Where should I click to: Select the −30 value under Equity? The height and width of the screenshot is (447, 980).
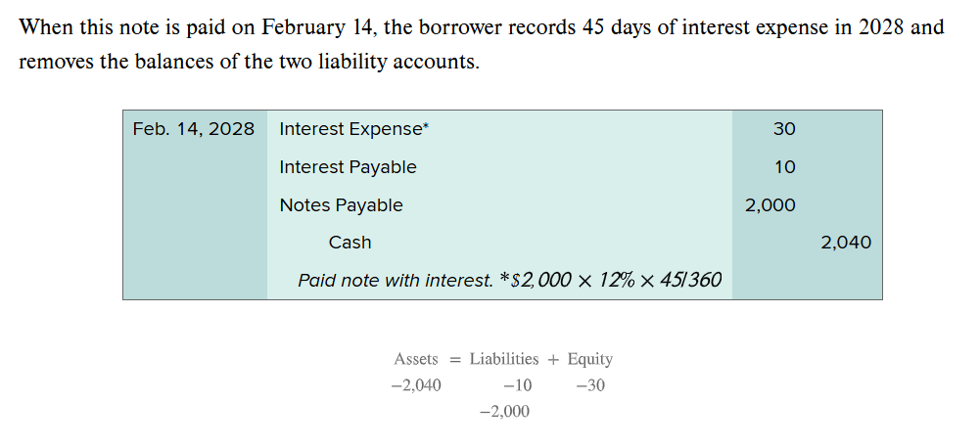pos(590,385)
